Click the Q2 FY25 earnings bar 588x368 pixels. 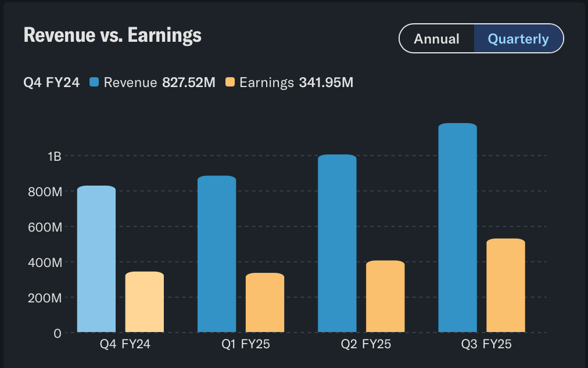385,296
